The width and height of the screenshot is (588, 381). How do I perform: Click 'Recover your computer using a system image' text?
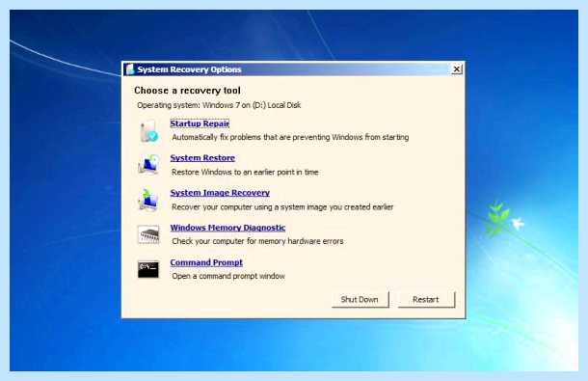tap(282, 206)
